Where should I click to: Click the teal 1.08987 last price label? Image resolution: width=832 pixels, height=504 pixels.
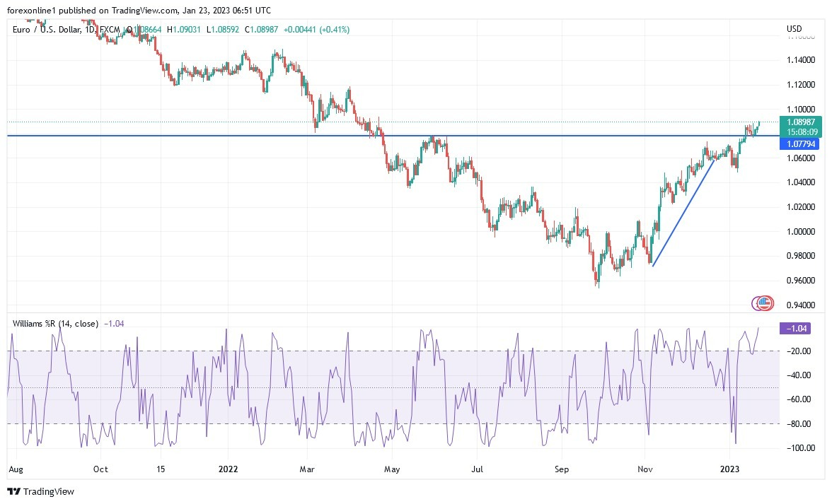coord(802,122)
